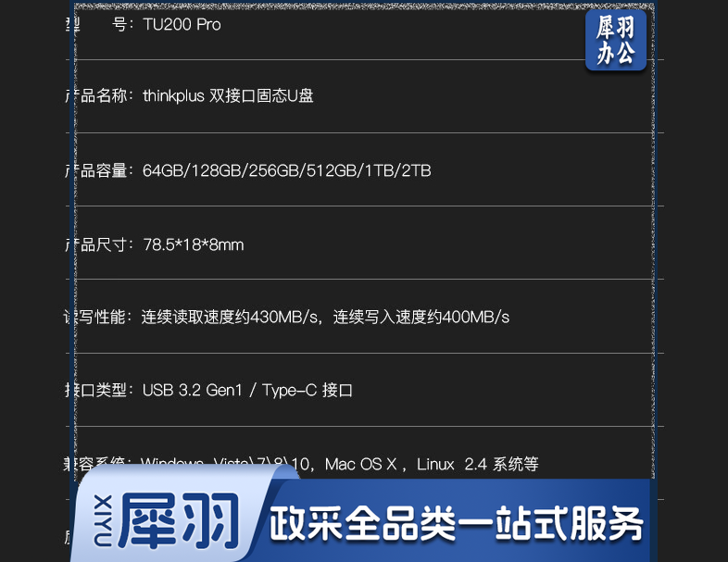
Task: Click the 犀羽办公 badge logo
Action: [x=615, y=40]
